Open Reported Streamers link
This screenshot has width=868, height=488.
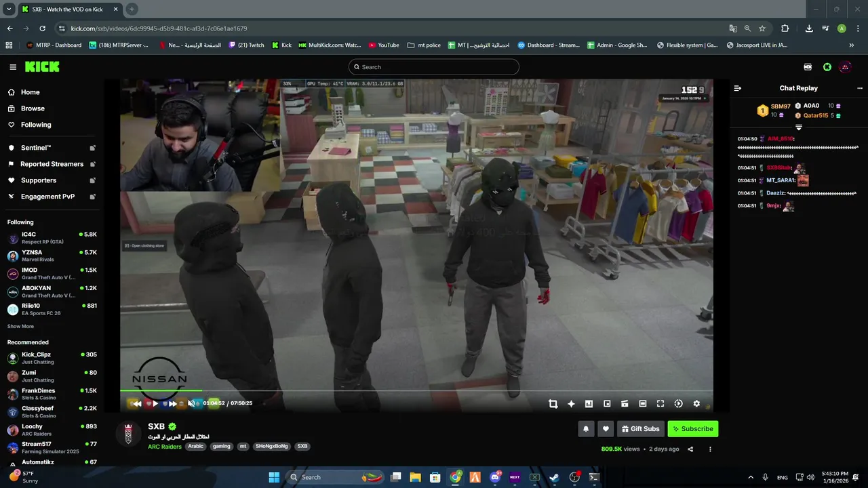52,164
